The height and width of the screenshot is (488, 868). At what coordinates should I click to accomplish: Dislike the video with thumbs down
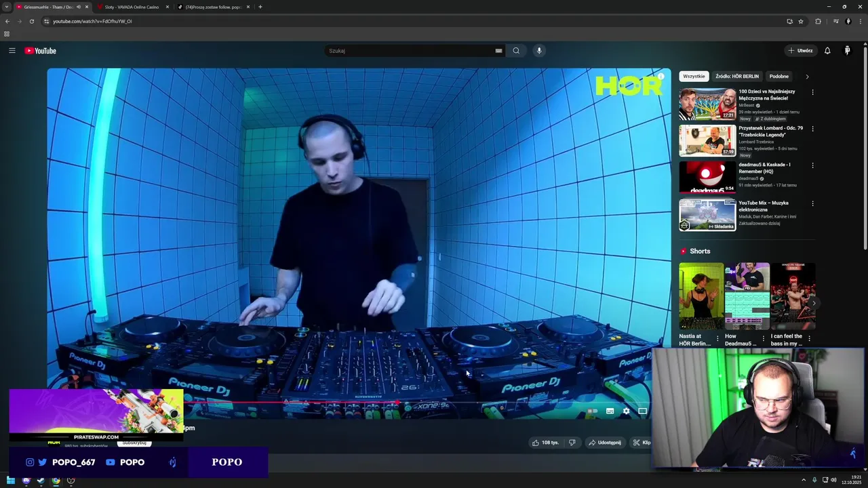[x=572, y=443]
